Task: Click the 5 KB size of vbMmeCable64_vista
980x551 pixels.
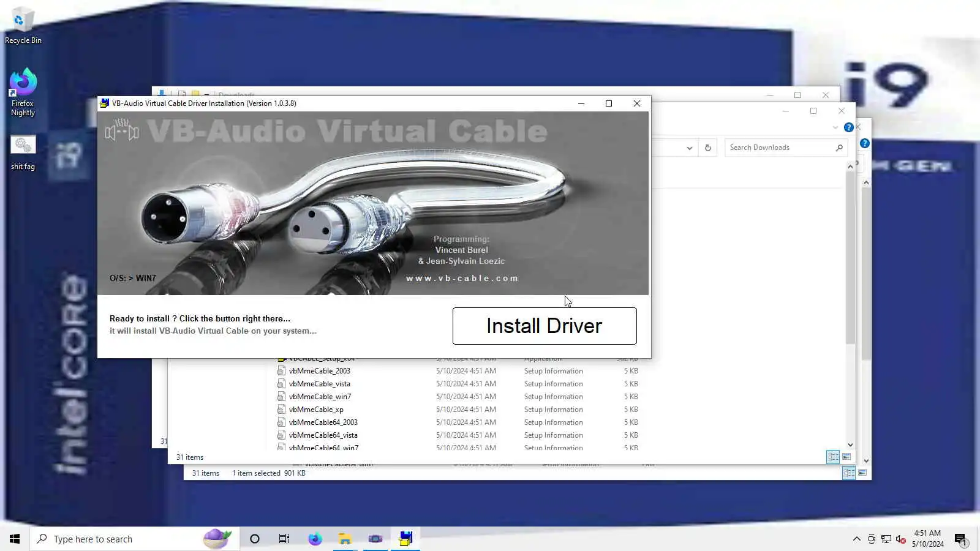Action: (631, 435)
